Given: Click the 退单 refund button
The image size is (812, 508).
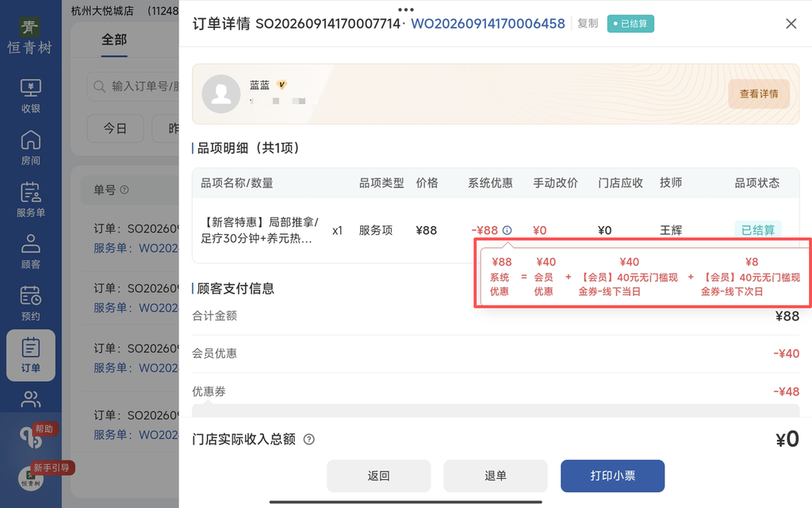Looking at the screenshot, I should (x=496, y=476).
